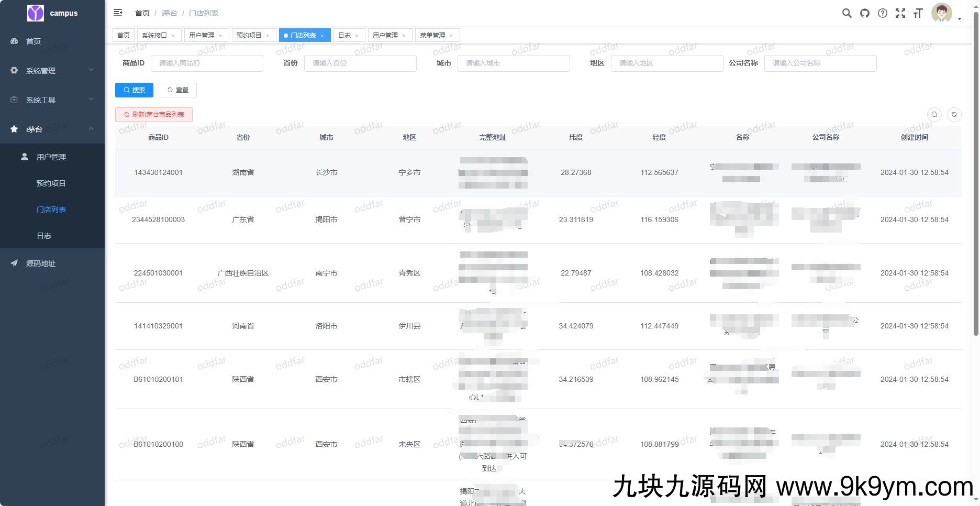Open the GitHub icon in the header
Viewport: 980px width, 506px height.
[x=864, y=13]
